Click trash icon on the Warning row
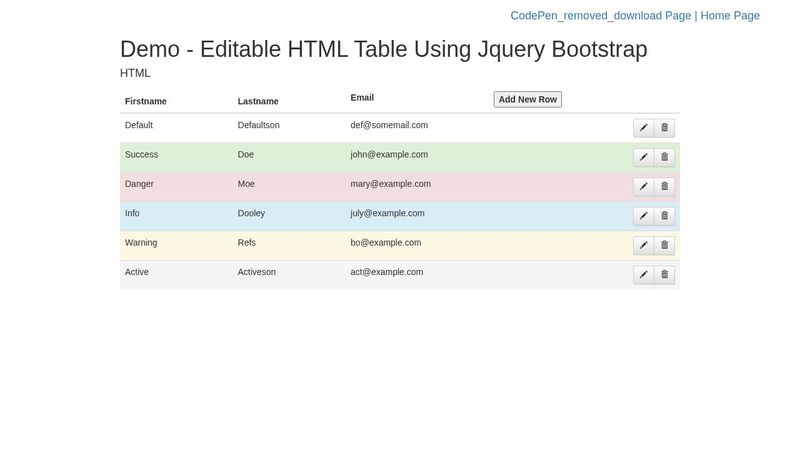 [x=664, y=245]
